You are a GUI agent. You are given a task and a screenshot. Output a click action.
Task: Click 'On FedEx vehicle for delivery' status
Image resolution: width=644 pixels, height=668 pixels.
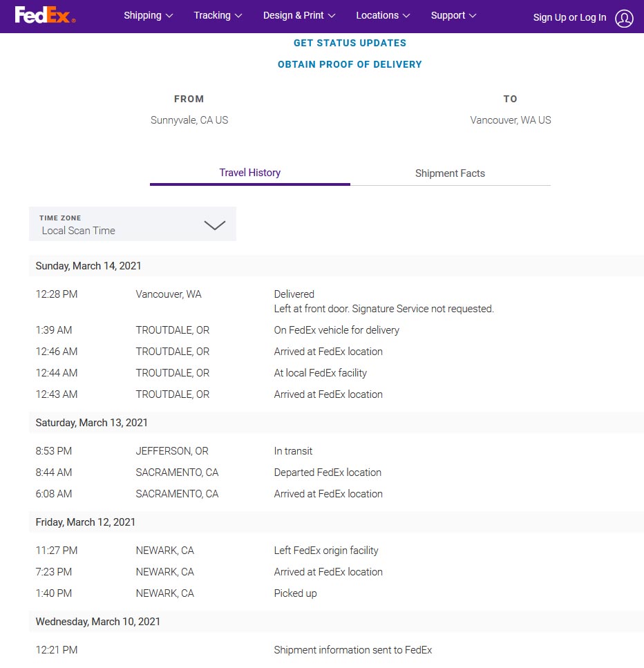(x=337, y=330)
